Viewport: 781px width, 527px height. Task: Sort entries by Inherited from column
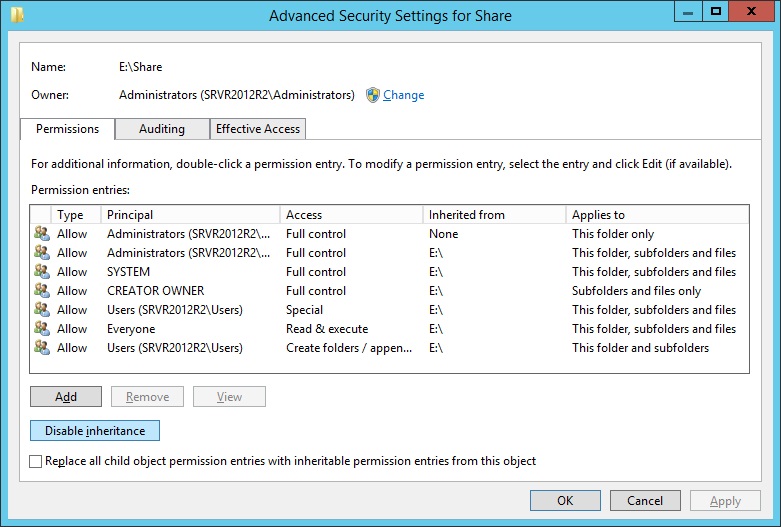(494, 214)
